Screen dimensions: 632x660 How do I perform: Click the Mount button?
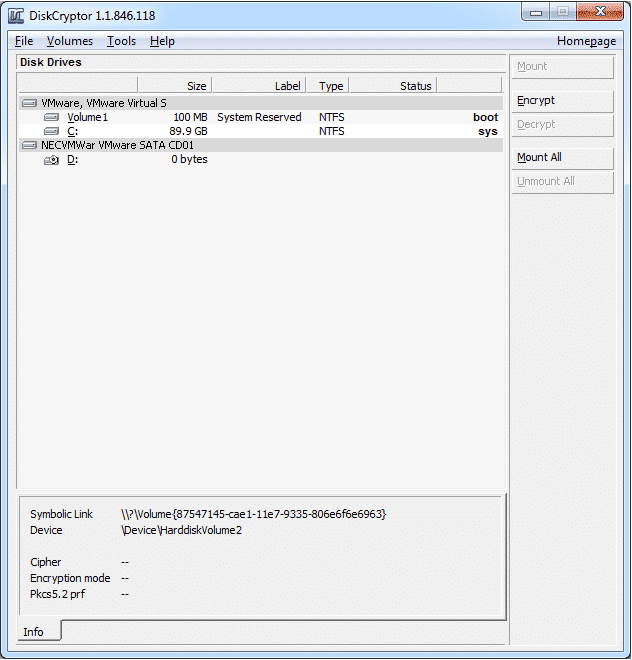click(x=563, y=67)
